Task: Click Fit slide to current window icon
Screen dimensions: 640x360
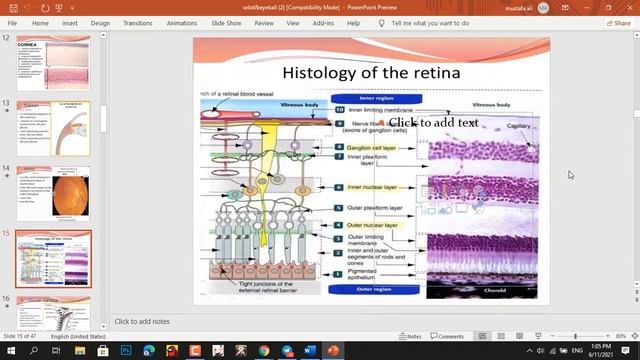Action: (635, 336)
